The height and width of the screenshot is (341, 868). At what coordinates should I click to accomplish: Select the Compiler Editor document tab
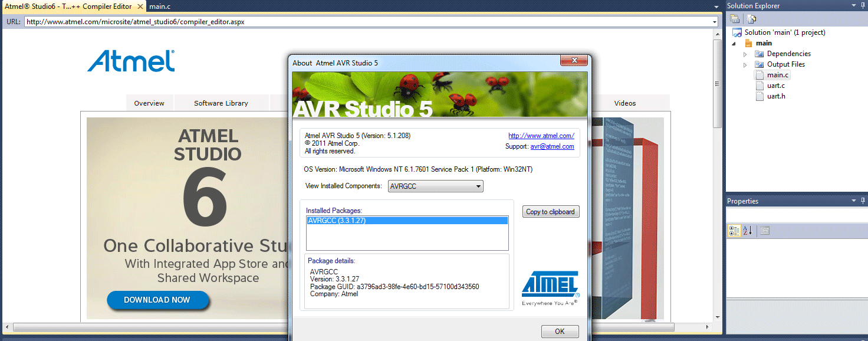(x=68, y=6)
